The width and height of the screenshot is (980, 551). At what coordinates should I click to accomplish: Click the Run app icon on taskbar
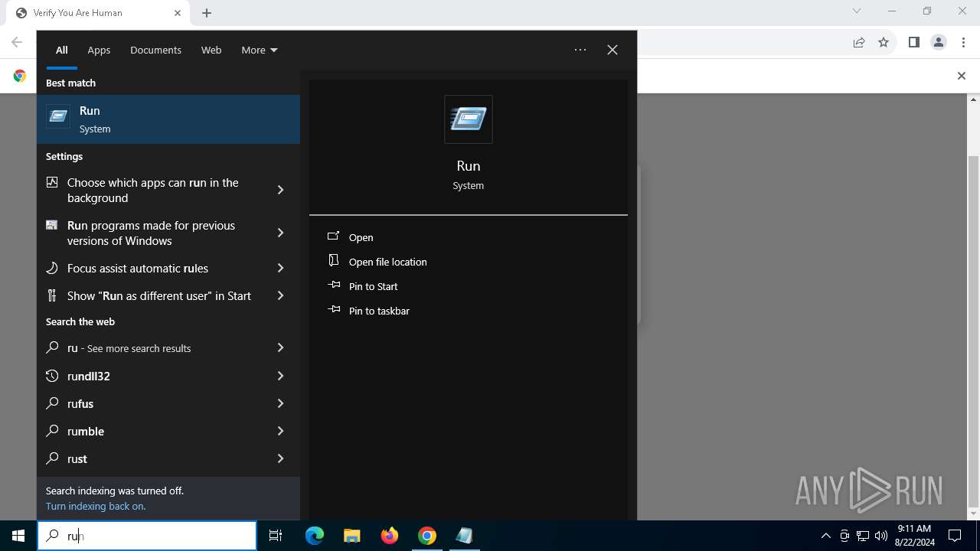(x=464, y=536)
